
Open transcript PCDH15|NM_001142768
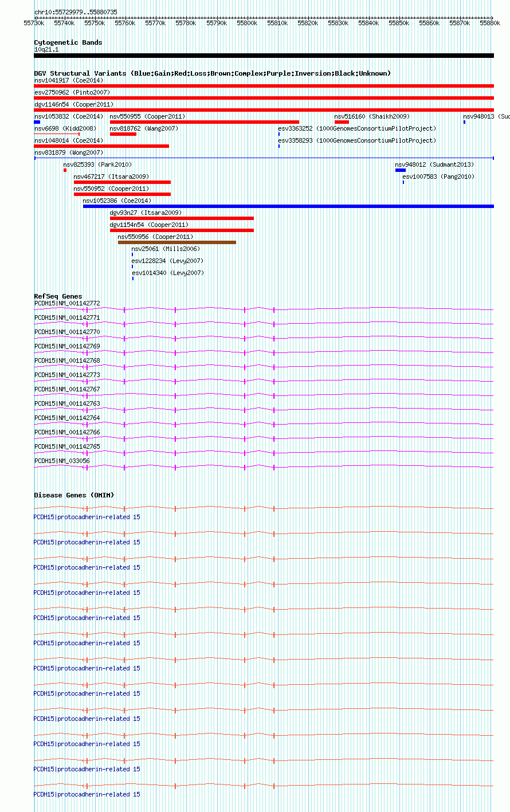[67, 360]
